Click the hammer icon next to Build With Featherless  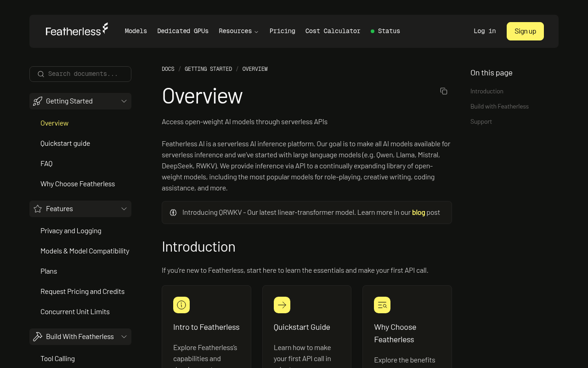click(x=38, y=337)
